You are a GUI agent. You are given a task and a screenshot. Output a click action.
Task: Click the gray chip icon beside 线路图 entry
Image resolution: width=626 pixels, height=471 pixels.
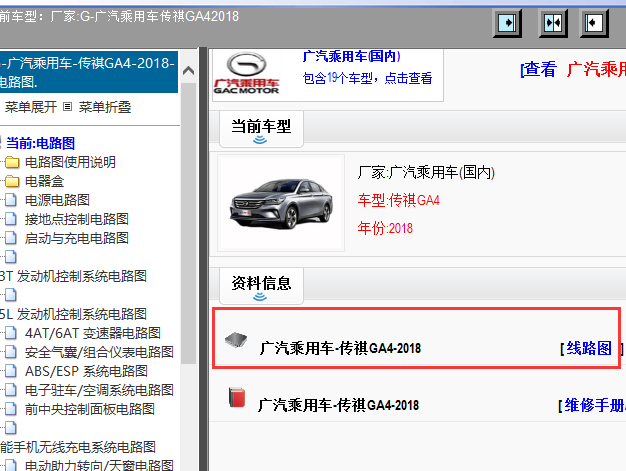pos(236,340)
